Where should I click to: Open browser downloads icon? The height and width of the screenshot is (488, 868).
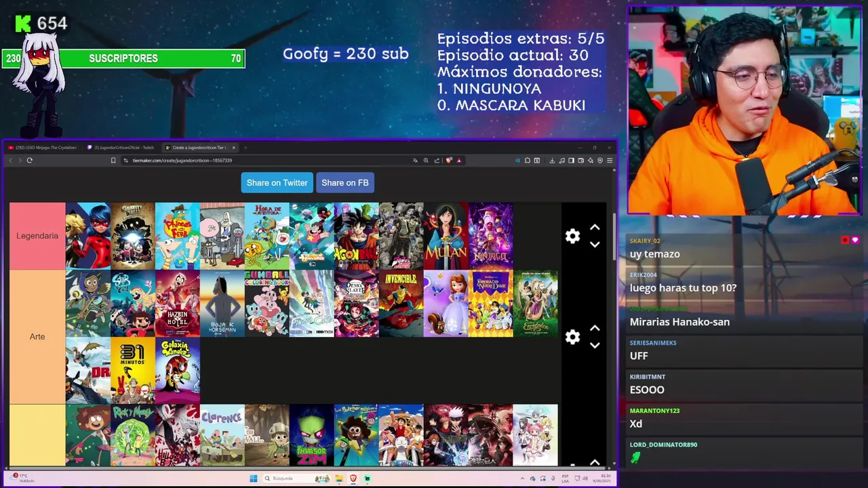(552, 161)
